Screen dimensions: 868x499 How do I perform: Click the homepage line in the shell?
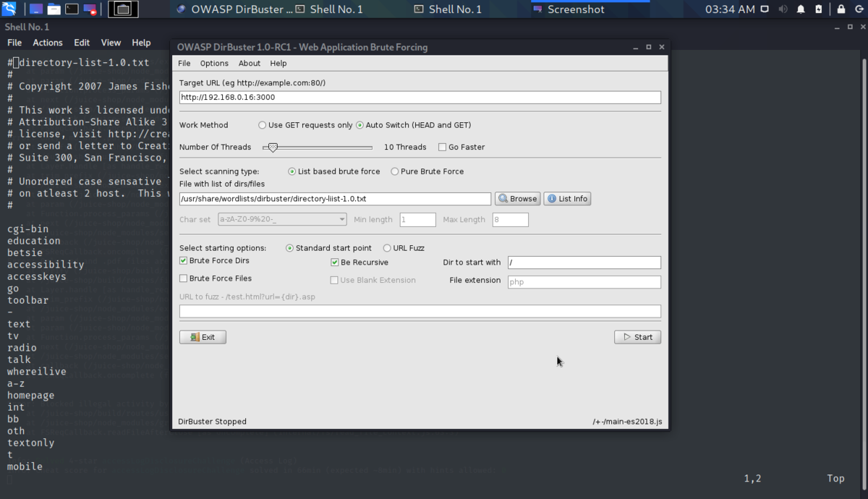[x=31, y=396]
